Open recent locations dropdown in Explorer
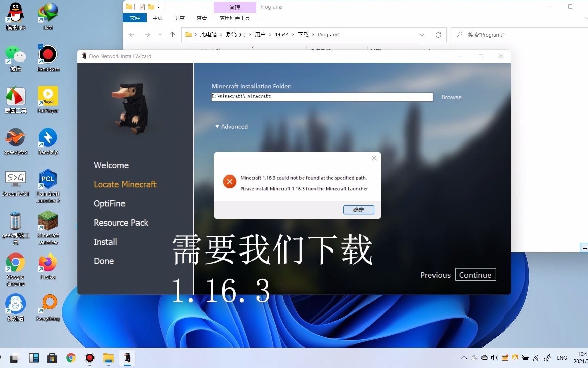Image resolution: width=588 pixels, height=368 pixels. point(160,35)
